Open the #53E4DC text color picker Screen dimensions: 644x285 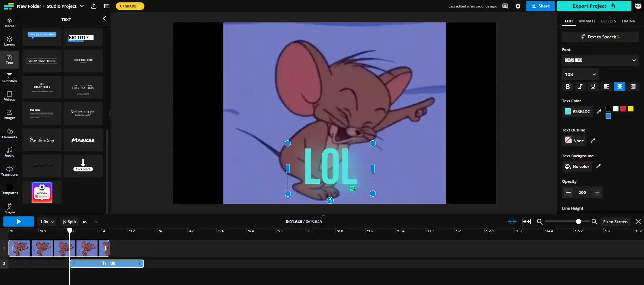pos(577,111)
